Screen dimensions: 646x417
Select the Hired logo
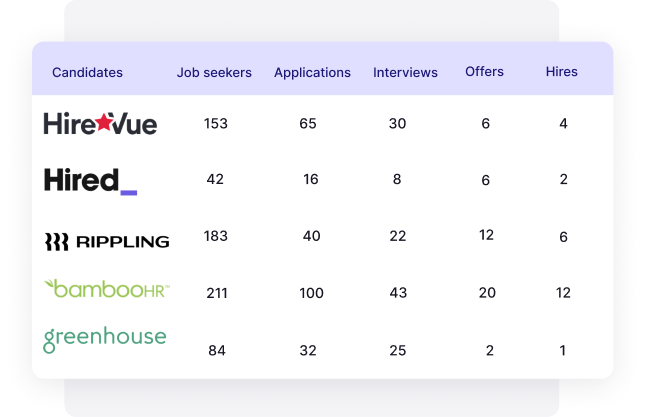point(90,180)
